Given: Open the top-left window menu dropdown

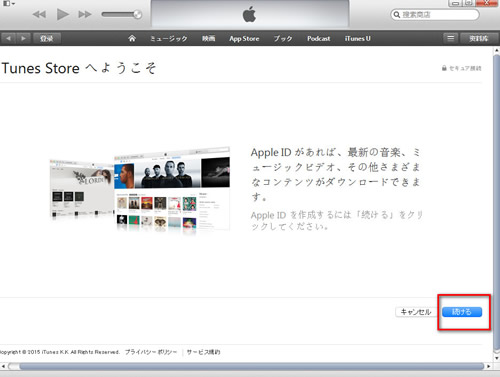Looking at the screenshot, I should tap(9, 3).
